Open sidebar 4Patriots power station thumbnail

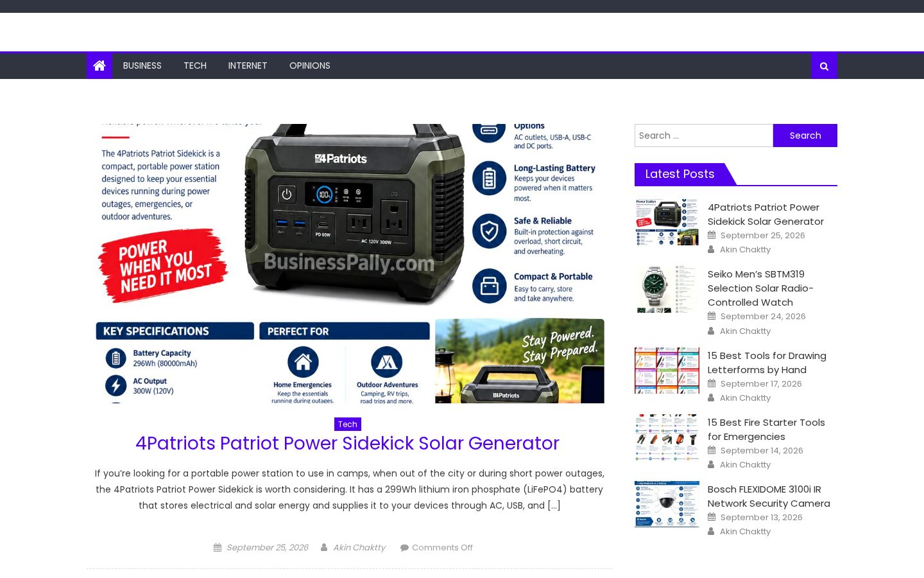coord(667,222)
